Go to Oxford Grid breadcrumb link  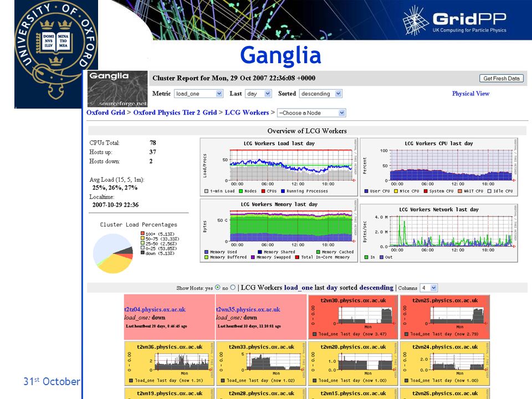(106, 112)
